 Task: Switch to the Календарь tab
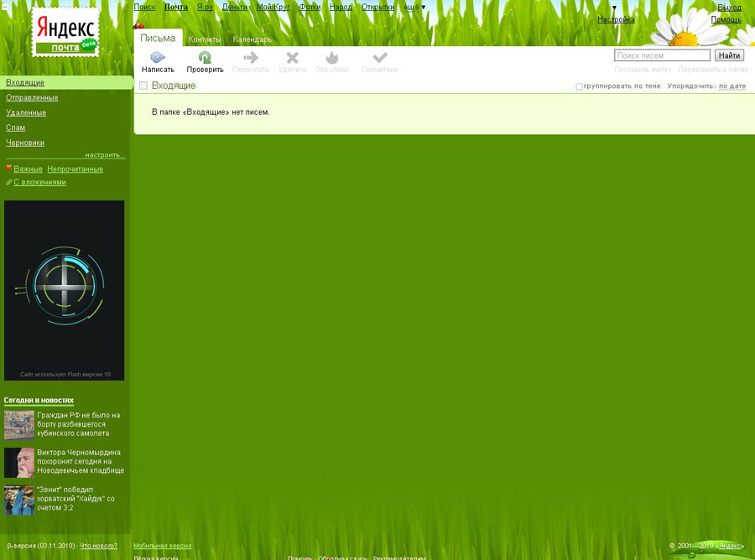pyautogui.click(x=252, y=39)
